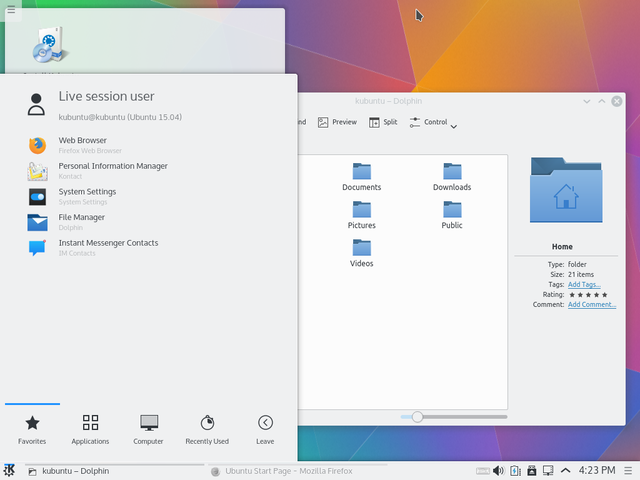Screen dimensions: 640x480
Task: Click the Kubuntu application launcher button
Action: (9, 471)
